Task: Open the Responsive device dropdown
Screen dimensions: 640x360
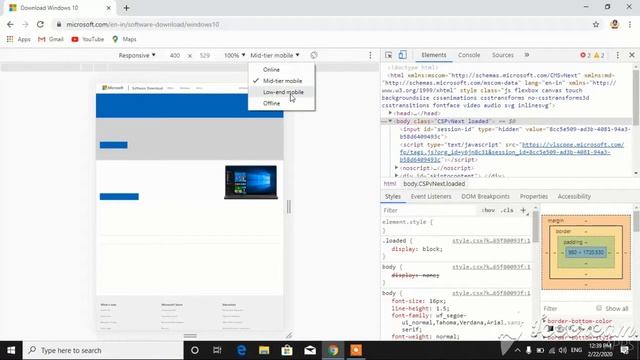Action: [x=137, y=55]
